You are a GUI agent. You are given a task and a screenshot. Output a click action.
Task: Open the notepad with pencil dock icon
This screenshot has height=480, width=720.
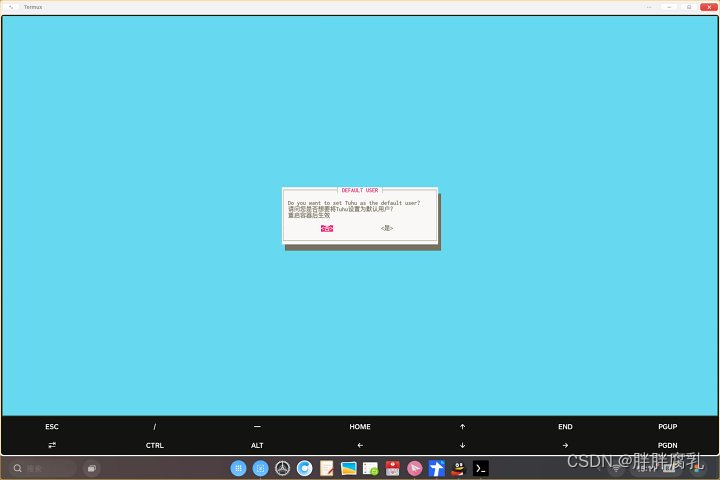(326, 469)
